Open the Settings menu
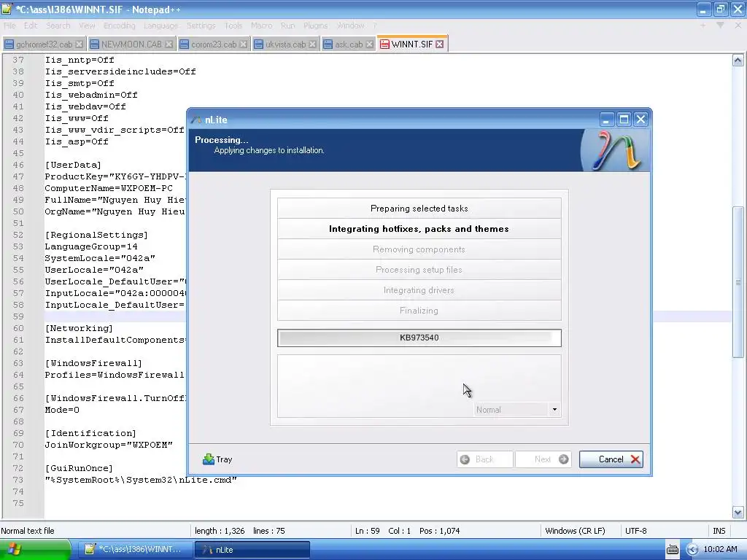 pos(201,26)
